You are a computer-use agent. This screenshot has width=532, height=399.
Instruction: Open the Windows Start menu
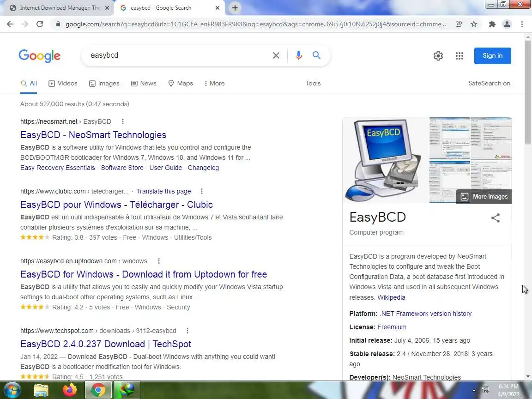coord(12,390)
